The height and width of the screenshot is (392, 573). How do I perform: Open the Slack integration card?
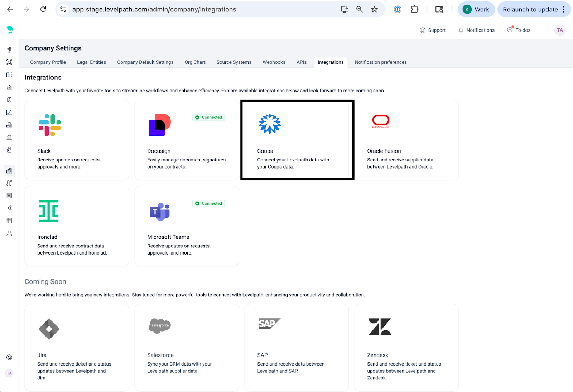click(x=77, y=140)
